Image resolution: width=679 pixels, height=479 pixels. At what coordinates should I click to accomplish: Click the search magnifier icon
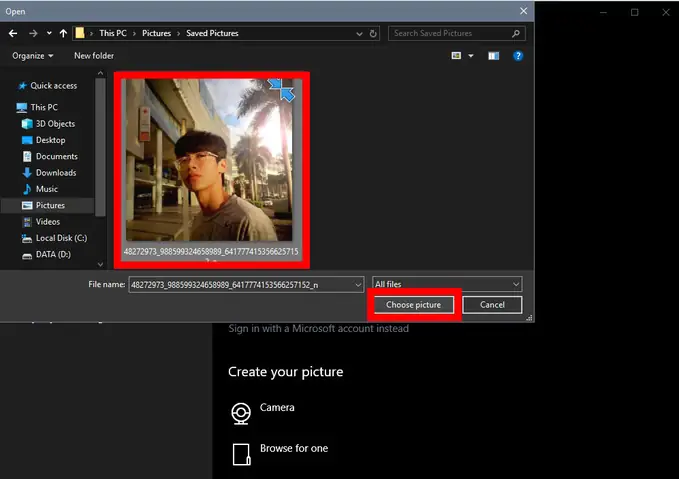pos(516,33)
